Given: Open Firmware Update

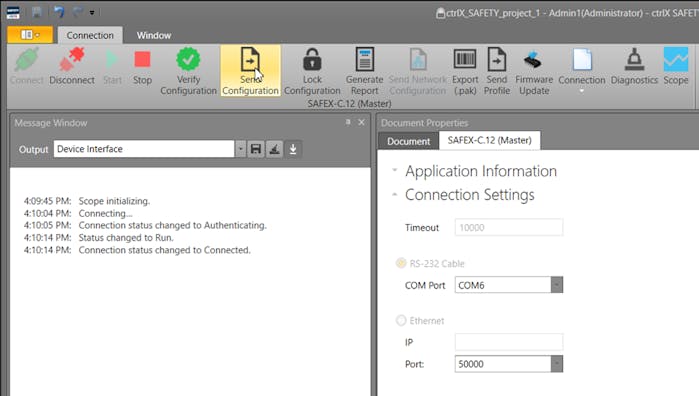Looking at the screenshot, I should tap(534, 71).
